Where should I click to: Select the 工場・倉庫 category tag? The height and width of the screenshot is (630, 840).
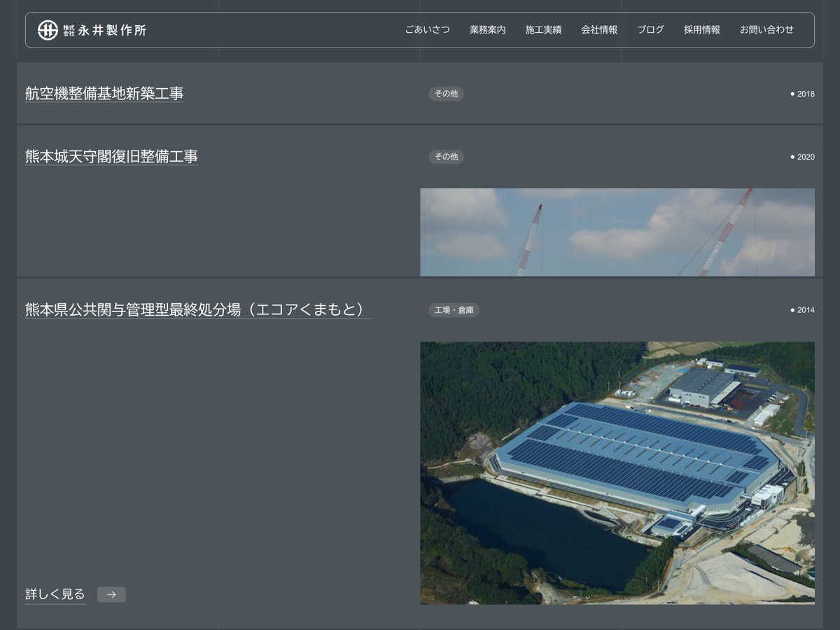[x=454, y=310]
